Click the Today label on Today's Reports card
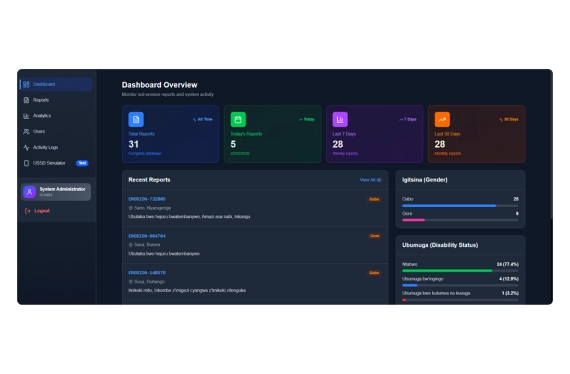 coord(309,119)
